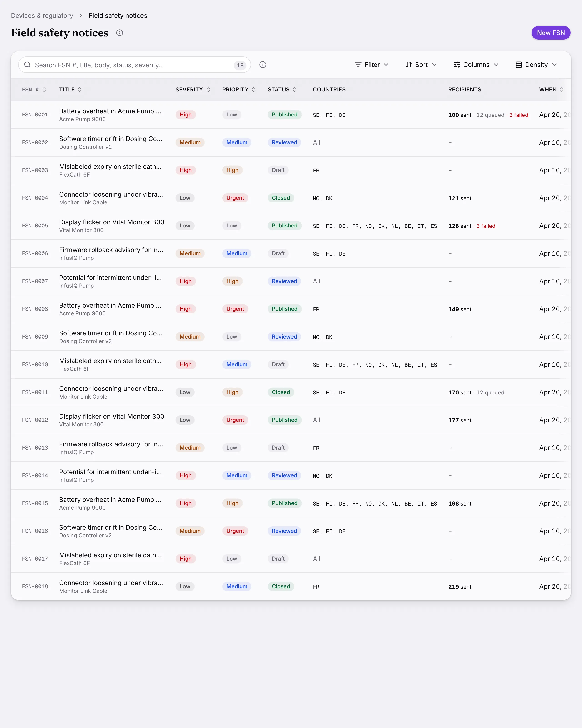
Task: Click '170 sent' in FSN-0011 row
Action: (x=459, y=392)
